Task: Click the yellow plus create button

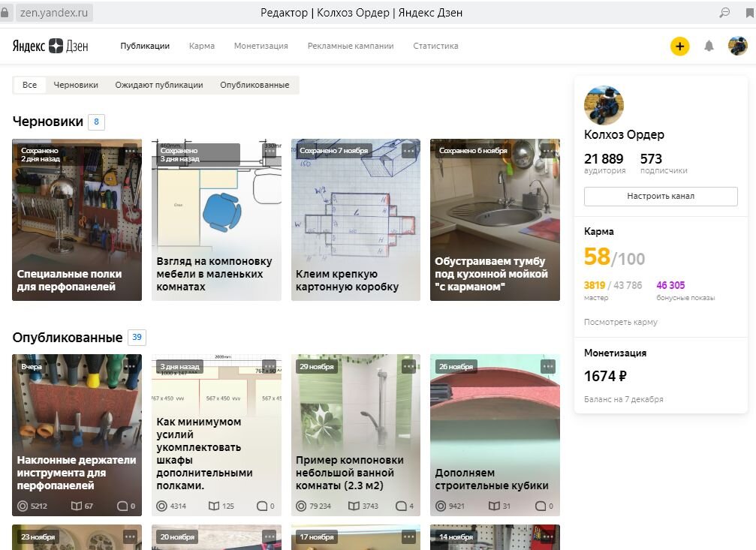Action: [x=679, y=47]
